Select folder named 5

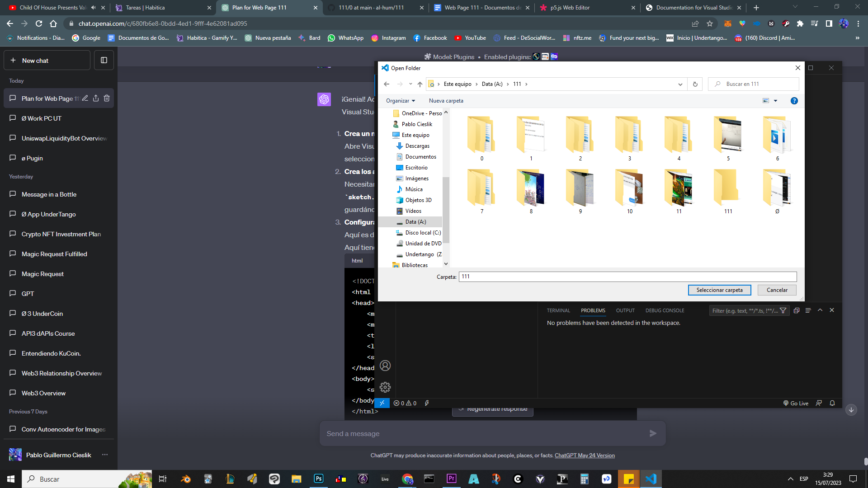pos(728,139)
